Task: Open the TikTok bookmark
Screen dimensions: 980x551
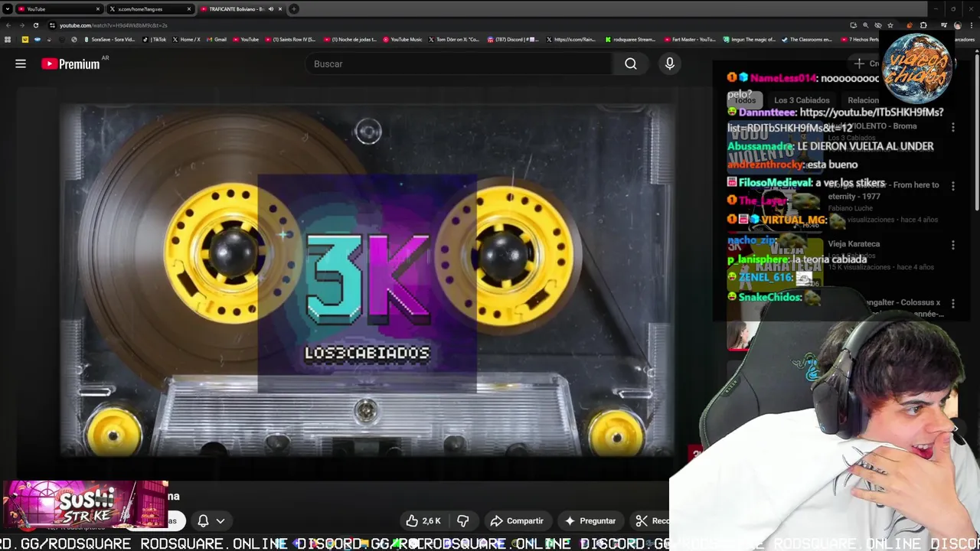Action: [x=155, y=39]
